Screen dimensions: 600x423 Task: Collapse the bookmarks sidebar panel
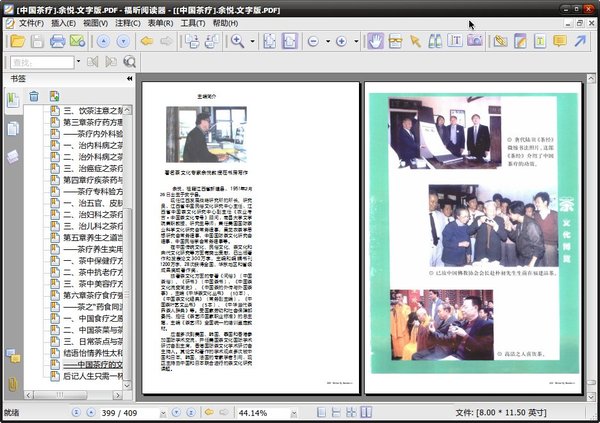129,78
